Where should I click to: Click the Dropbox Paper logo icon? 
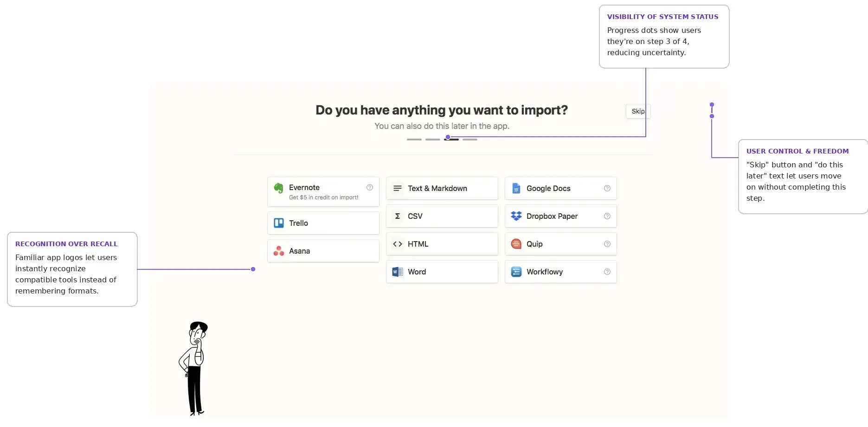[x=516, y=216]
